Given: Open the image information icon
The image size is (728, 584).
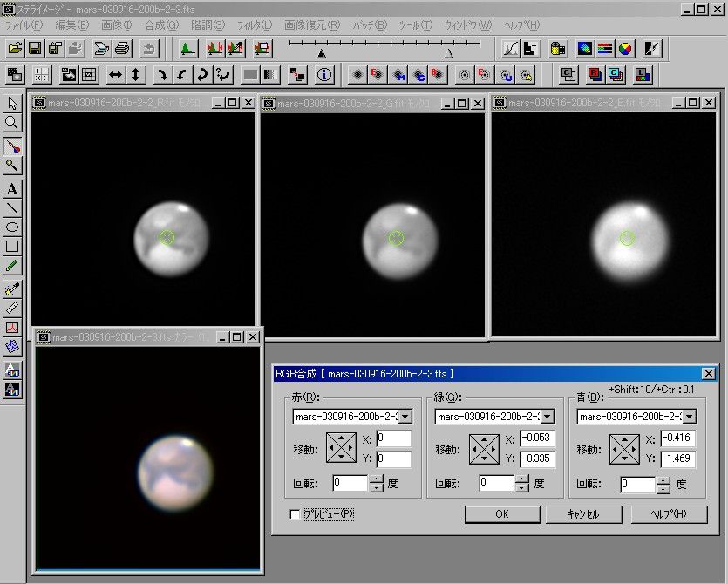Looking at the screenshot, I should [324, 75].
